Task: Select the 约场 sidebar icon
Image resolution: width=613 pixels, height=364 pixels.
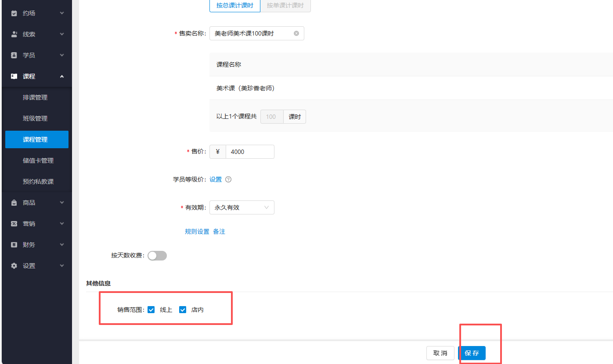Action: [x=14, y=13]
